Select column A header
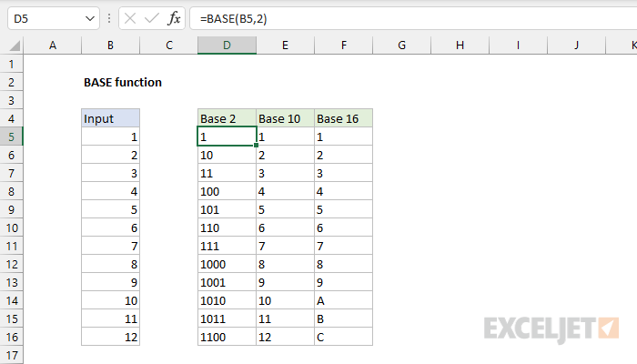This screenshot has width=637, height=364. coord(53,45)
